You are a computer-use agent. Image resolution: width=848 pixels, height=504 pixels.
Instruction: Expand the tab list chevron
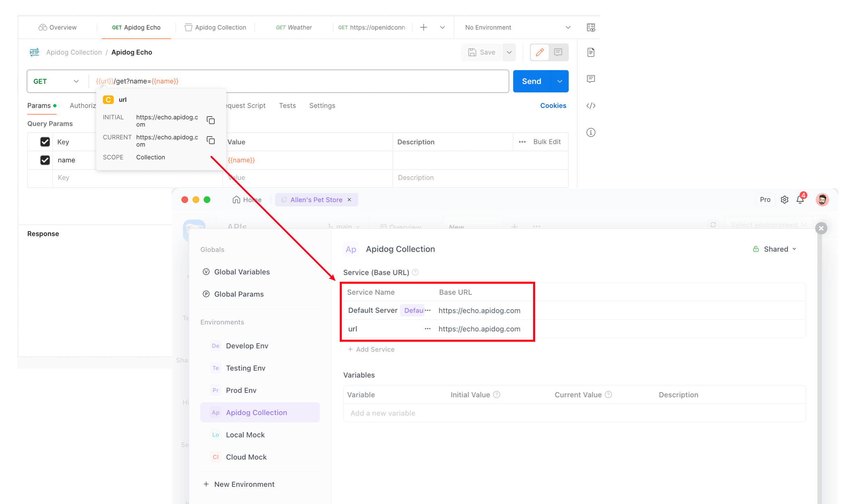click(x=442, y=27)
